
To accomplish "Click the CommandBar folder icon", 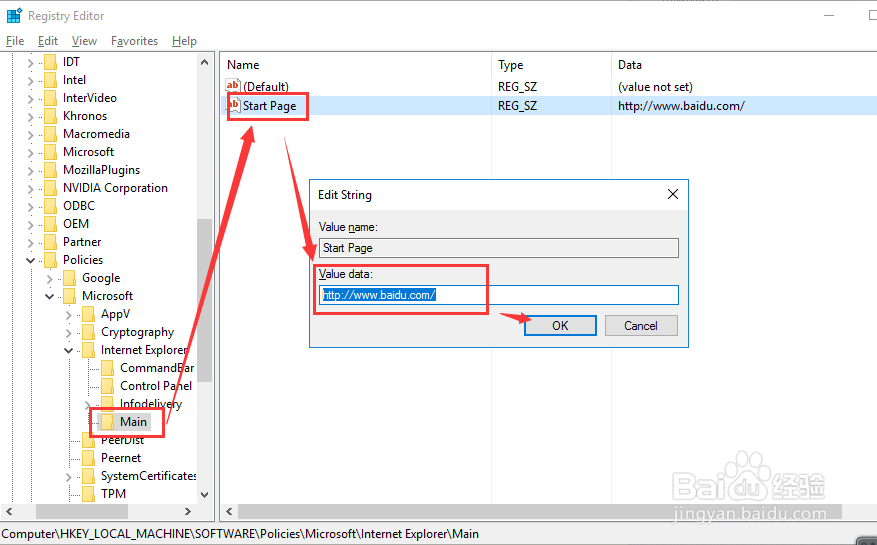I will 107,368.
